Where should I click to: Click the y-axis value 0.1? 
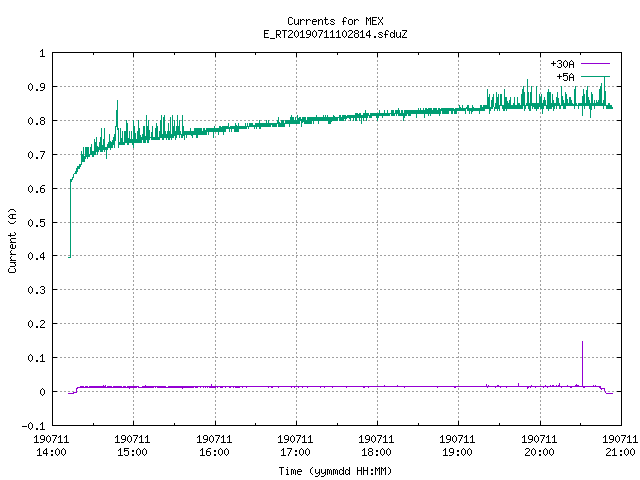pyautogui.click(x=36, y=358)
